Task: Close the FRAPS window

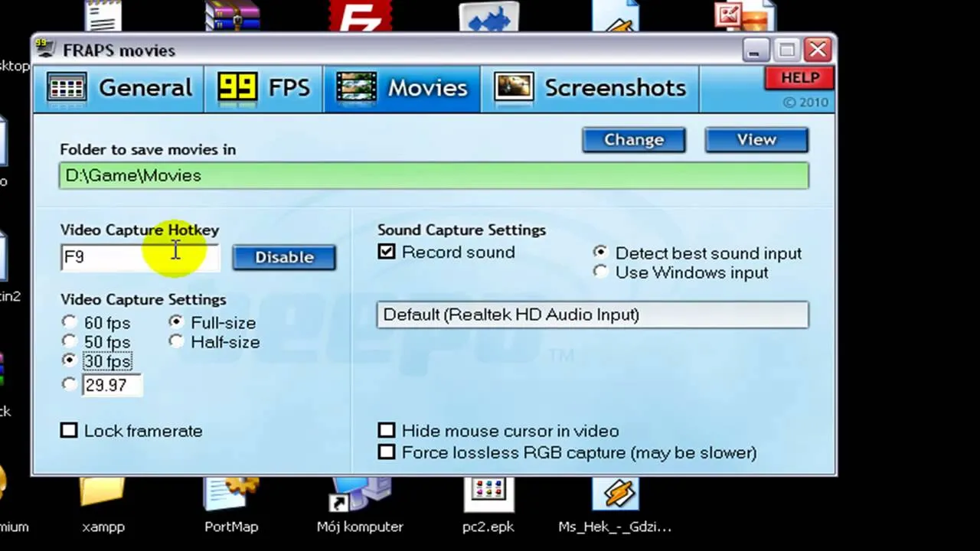Action: (x=818, y=51)
